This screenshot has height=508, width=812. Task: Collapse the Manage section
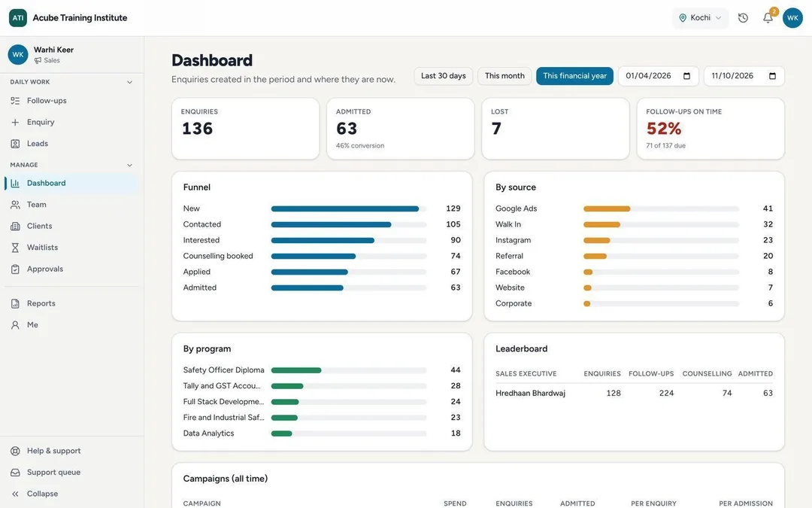pos(129,165)
